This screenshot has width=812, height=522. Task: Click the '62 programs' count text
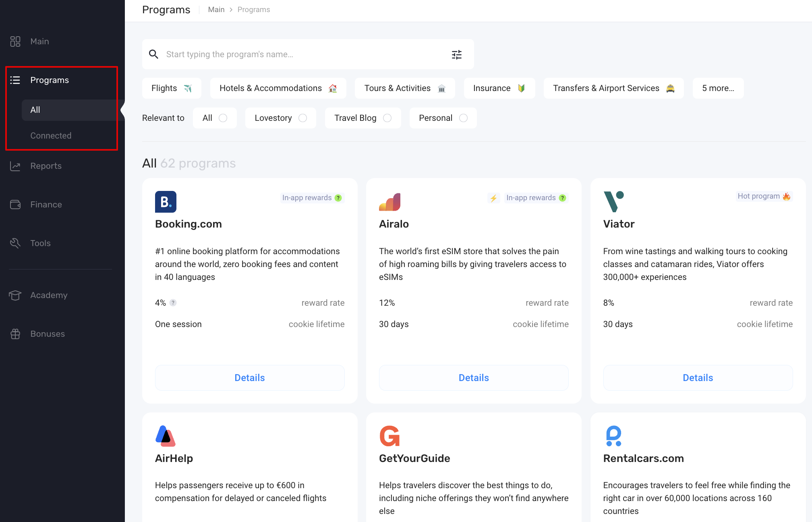click(198, 163)
